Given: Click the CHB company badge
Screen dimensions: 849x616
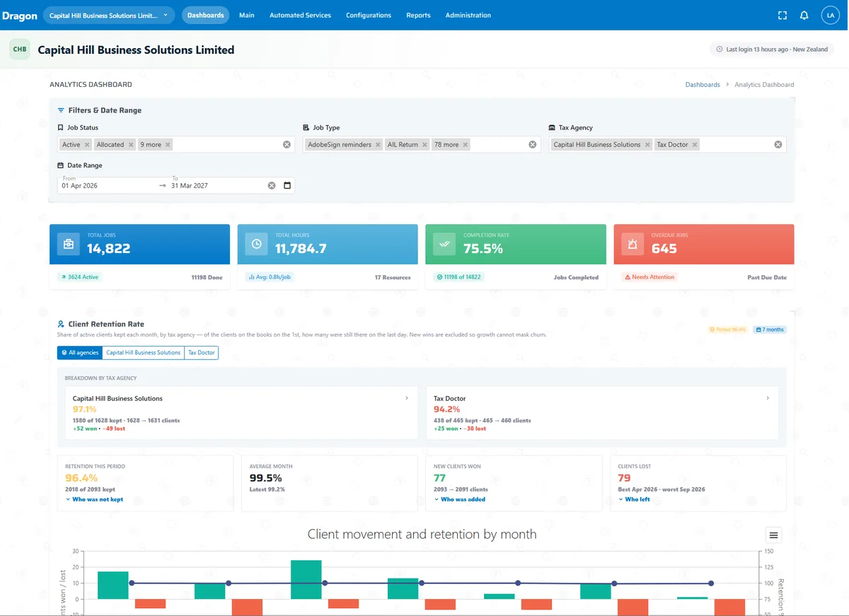Looking at the screenshot, I should point(20,50).
